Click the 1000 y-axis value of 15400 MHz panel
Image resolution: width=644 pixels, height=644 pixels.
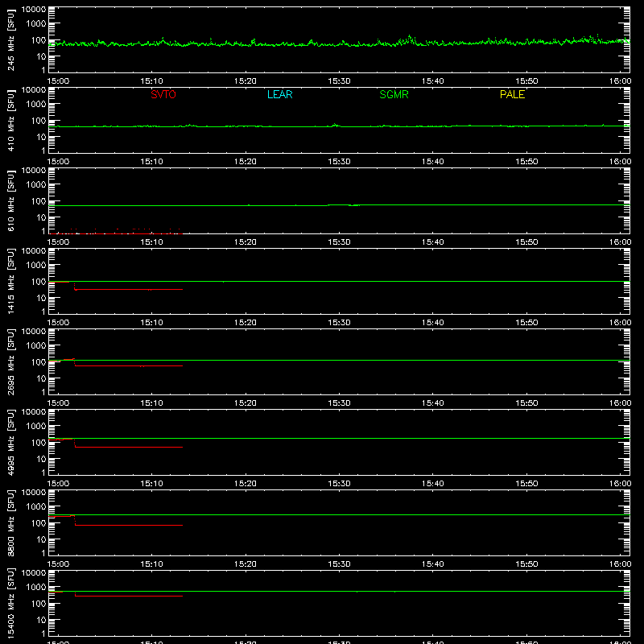(36, 587)
